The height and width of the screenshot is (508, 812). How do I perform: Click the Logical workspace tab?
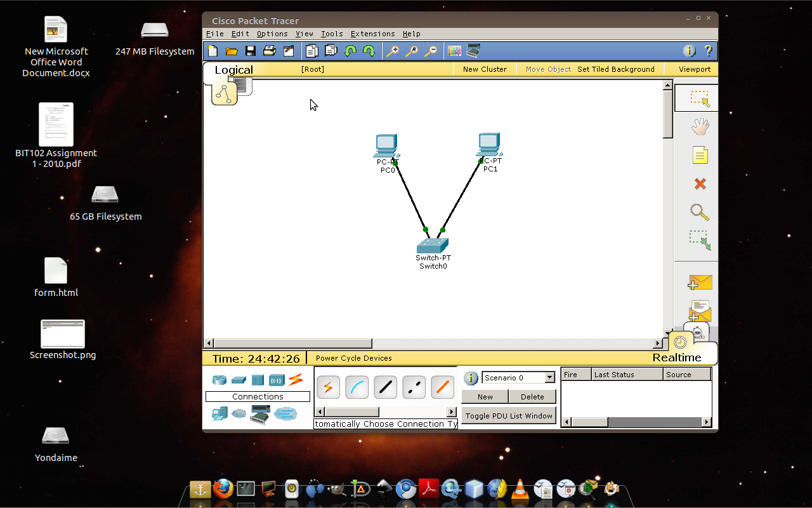(233, 70)
